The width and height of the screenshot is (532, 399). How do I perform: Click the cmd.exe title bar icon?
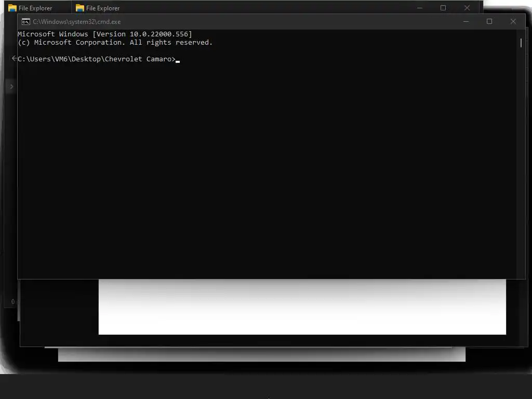(x=26, y=22)
